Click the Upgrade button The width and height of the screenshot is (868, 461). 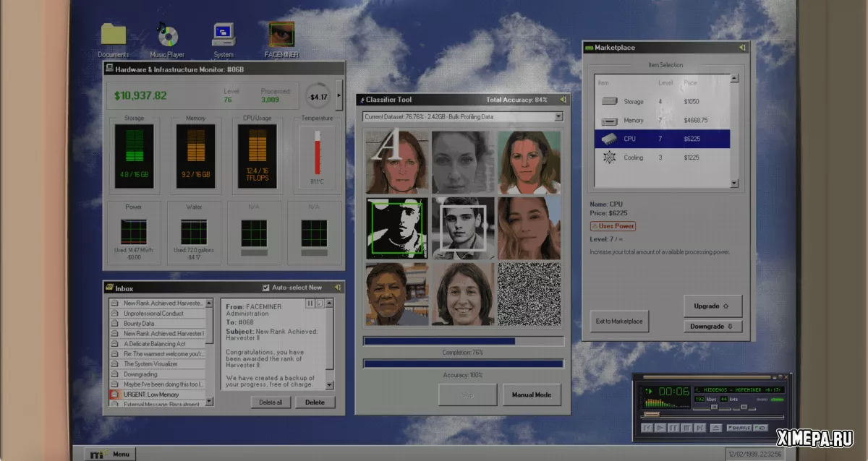click(x=712, y=306)
